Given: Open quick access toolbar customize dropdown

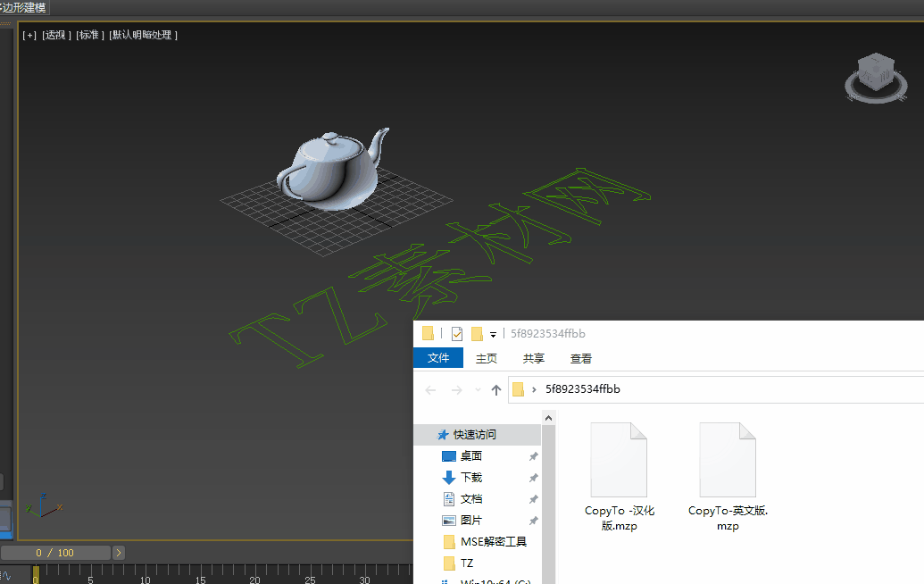Looking at the screenshot, I should point(493,335).
